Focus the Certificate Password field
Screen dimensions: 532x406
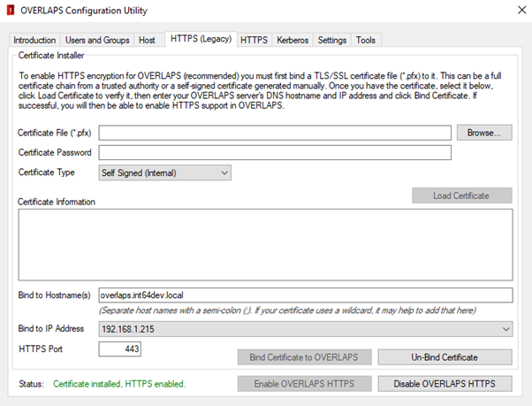click(x=275, y=153)
